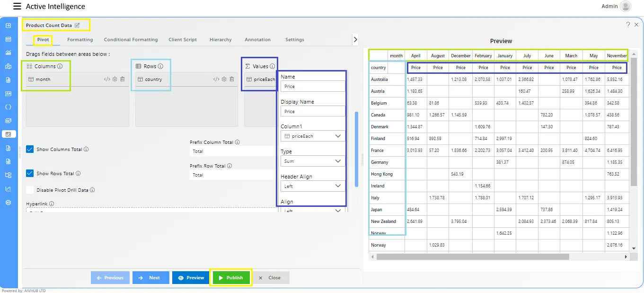Click the Prefix Row Total input
This screenshot has height=293, width=644.
pyautogui.click(x=234, y=175)
